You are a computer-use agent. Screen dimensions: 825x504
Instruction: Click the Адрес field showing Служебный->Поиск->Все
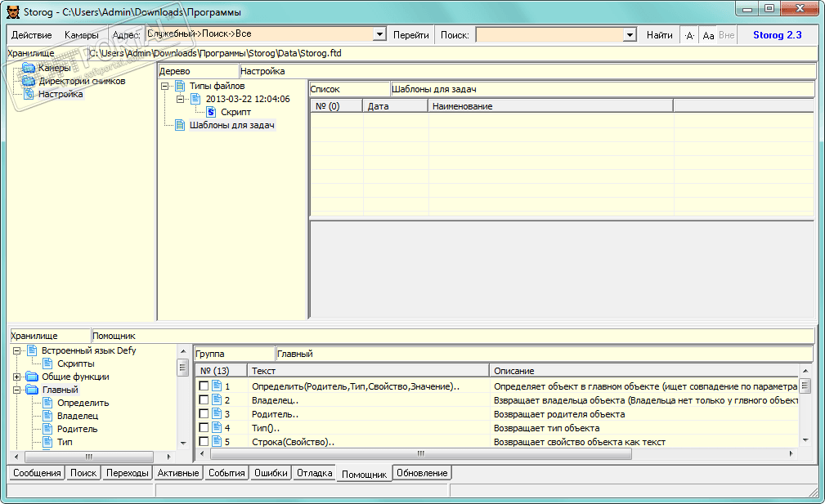[x=260, y=34]
